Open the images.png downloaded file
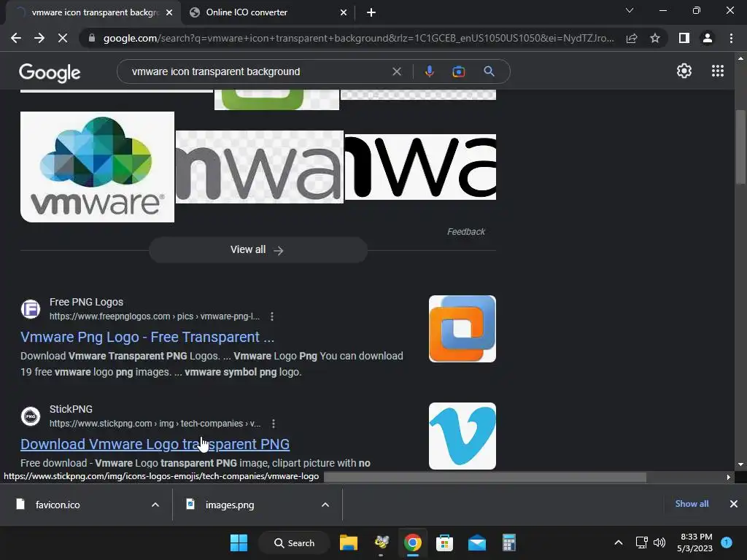Image resolution: width=747 pixels, height=560 pixels. (x=230, y=505)
